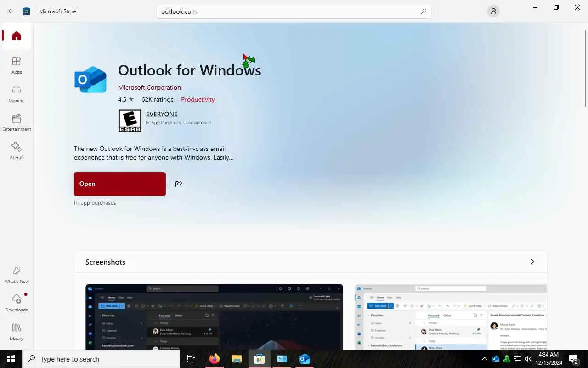This screenshot has width=588, height=368.
Task: Click the taskbar search box
Action: tap(101, 359)
